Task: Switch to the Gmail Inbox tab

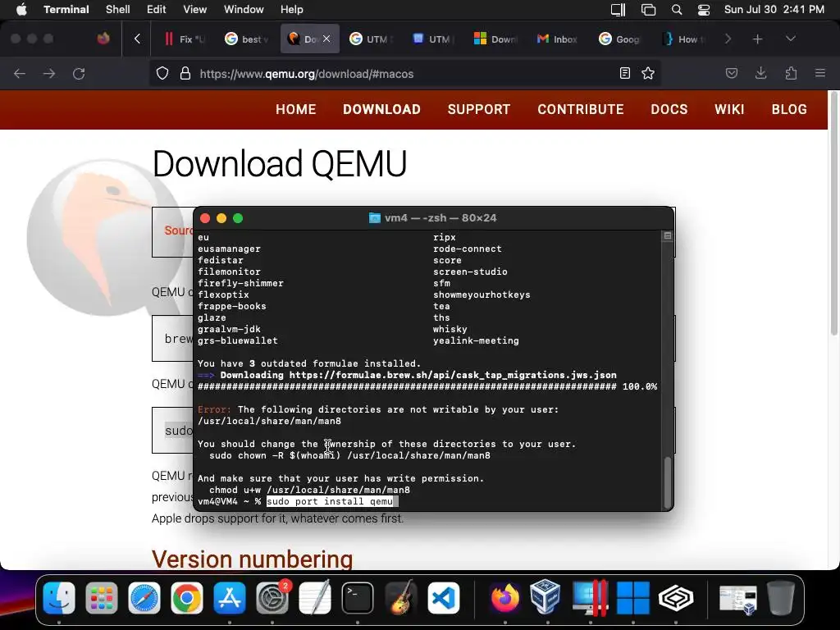Action: coord(558,39)
